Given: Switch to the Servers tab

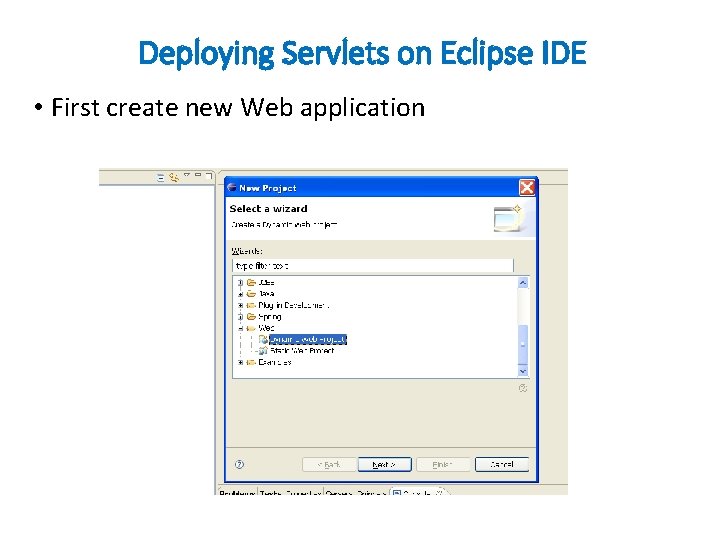Looking at the screenshot, I should click(338, 492).
